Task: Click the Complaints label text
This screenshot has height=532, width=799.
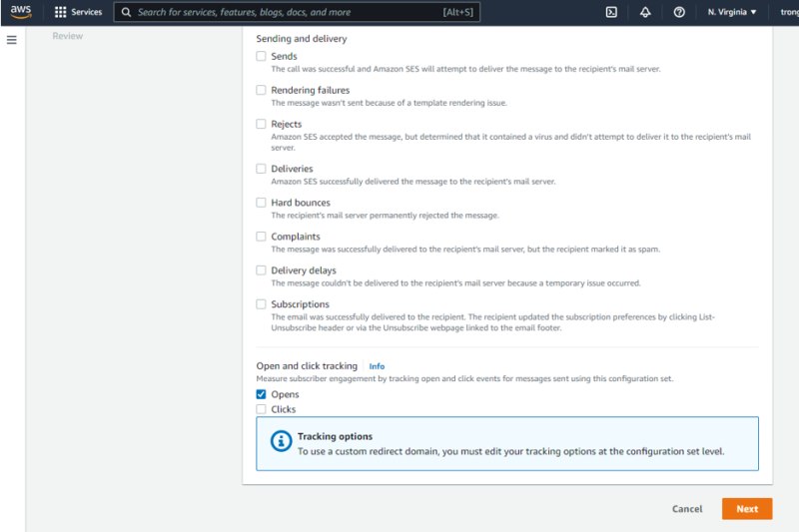Action: point(296,237)
